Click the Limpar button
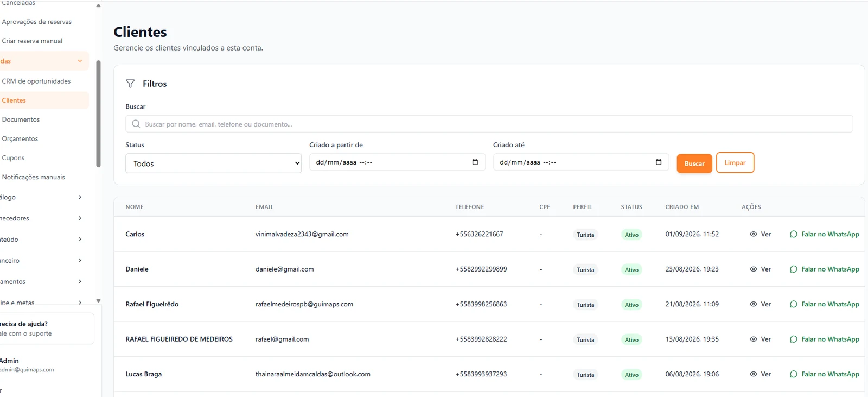The image size is (868, 397). point(735,162)
